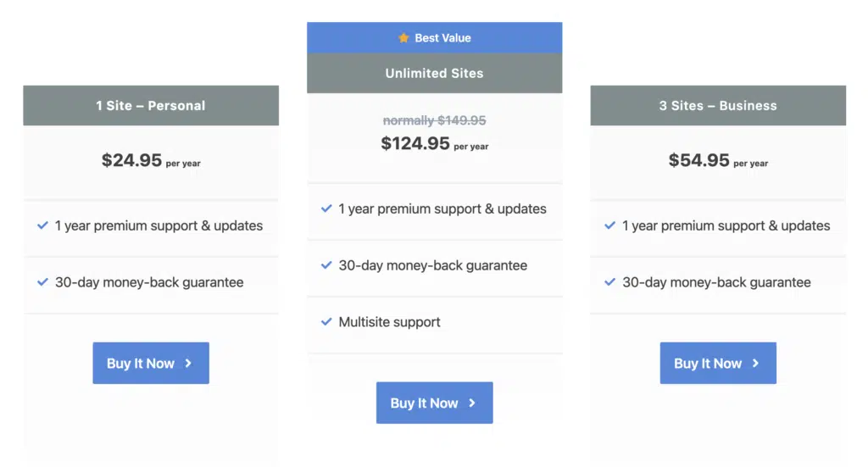
Task: Click the Multisite support feature text
Action: coord(389,322)
